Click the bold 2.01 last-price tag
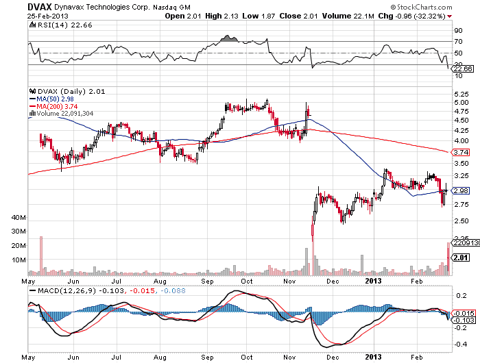The height and width of the screenshot is (363, 480). [x=461, y=257]
